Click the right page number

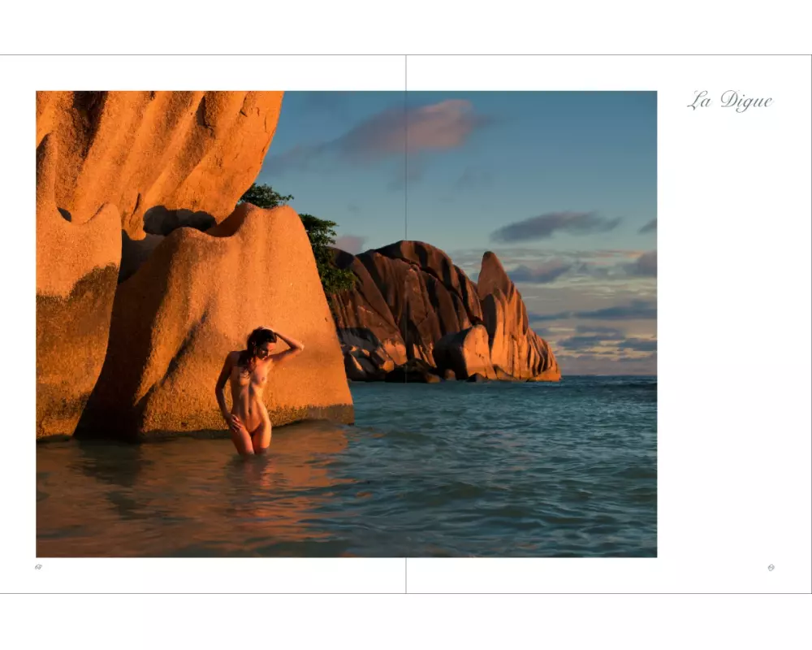tap(771, 567)
